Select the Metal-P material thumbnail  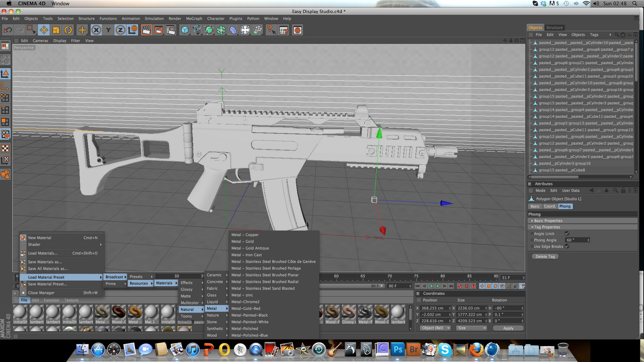(365, 314)
